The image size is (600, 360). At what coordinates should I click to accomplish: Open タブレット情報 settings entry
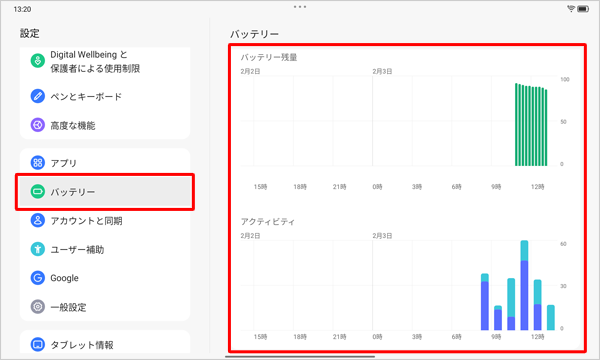(x=105, y=343)
